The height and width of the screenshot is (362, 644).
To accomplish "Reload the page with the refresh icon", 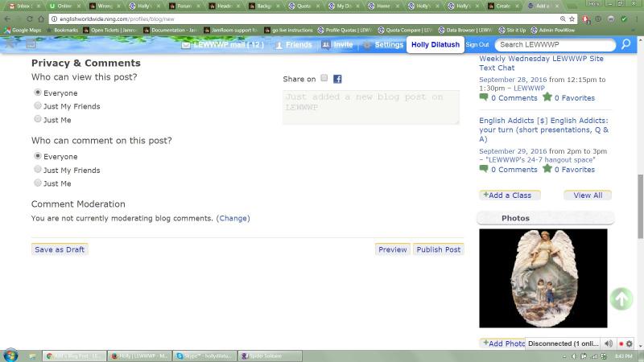I will pos(30,19).
